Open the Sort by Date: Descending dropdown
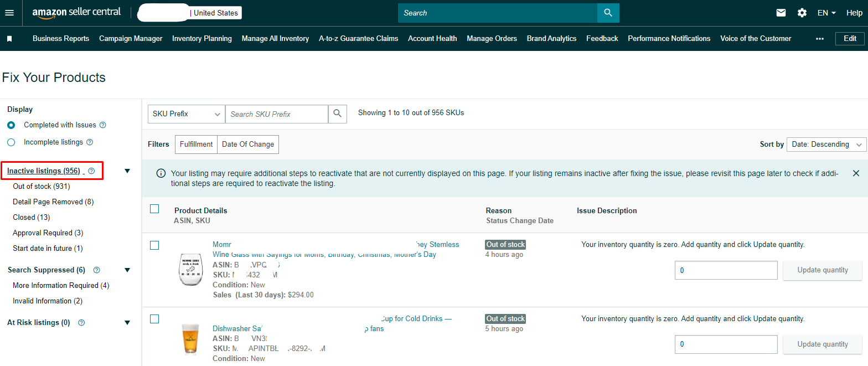The width and height of the screenshot is (868, 366). pos(826,145)
